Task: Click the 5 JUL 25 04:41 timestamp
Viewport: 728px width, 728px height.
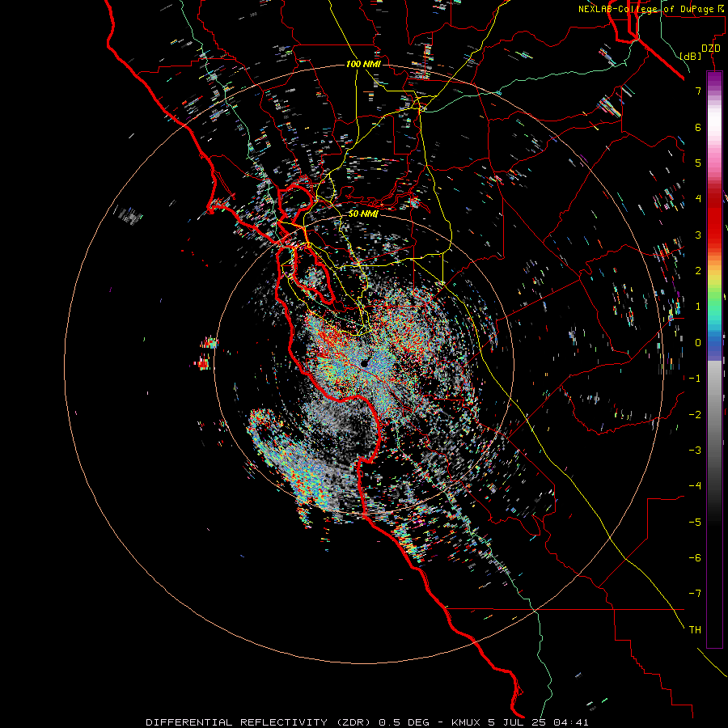Action: tap(539, 722)
